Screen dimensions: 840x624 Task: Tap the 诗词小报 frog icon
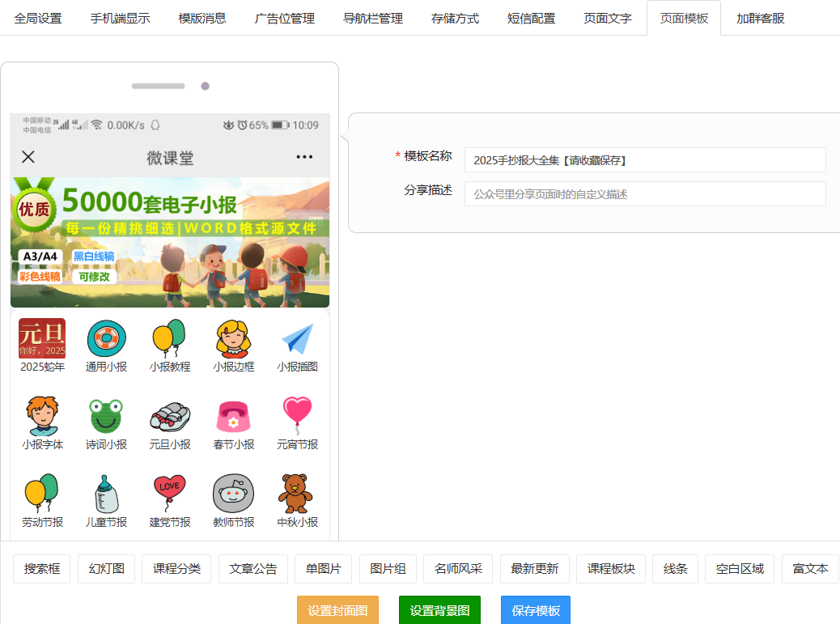coord(106,417)
